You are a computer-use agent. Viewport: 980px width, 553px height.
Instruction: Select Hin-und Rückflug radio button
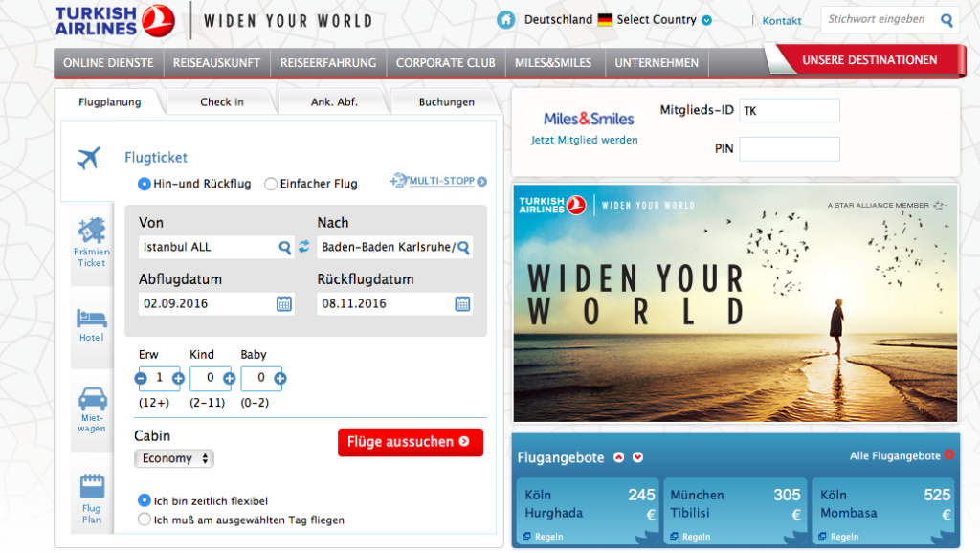pos(145,184)
